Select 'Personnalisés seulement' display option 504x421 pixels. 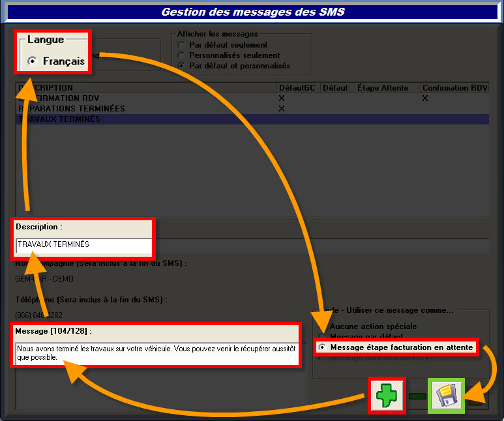[x=181, y=55]
